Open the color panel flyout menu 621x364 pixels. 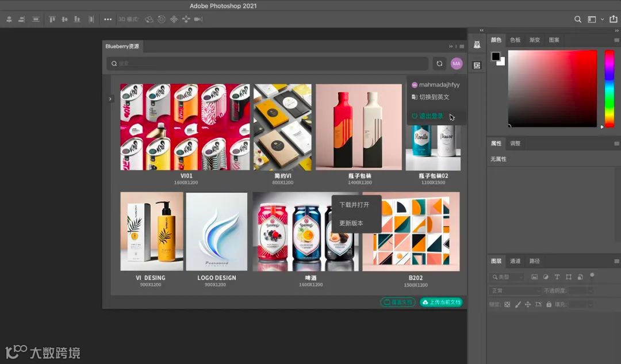616,40
